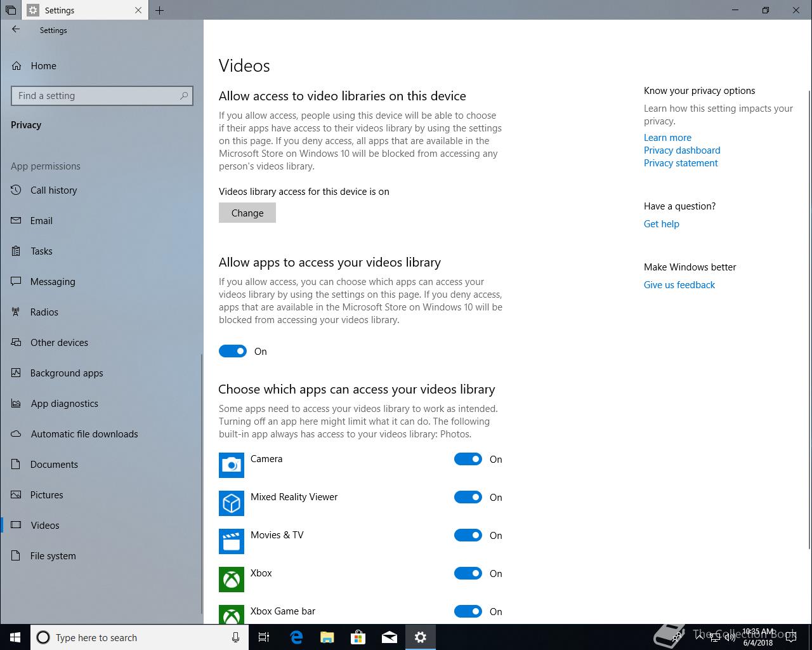Viewport: 812px width, 650px height.
Task: Turn off Camera videos library access
Action: (x=468, y=459)
